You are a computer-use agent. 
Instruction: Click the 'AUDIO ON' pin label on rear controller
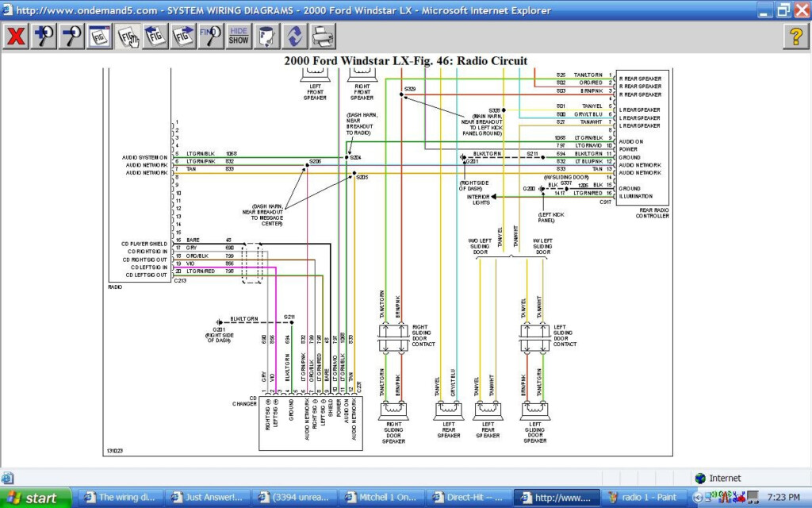tap(630, 141)
